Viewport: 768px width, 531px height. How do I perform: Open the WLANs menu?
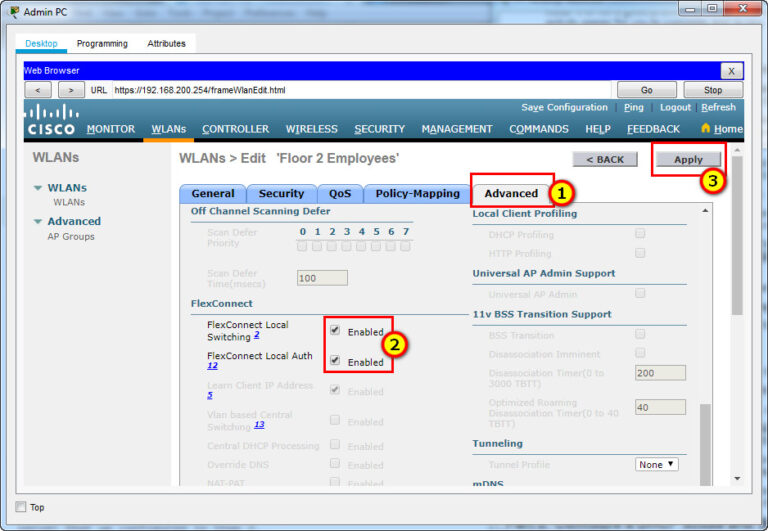click(168, 129)
